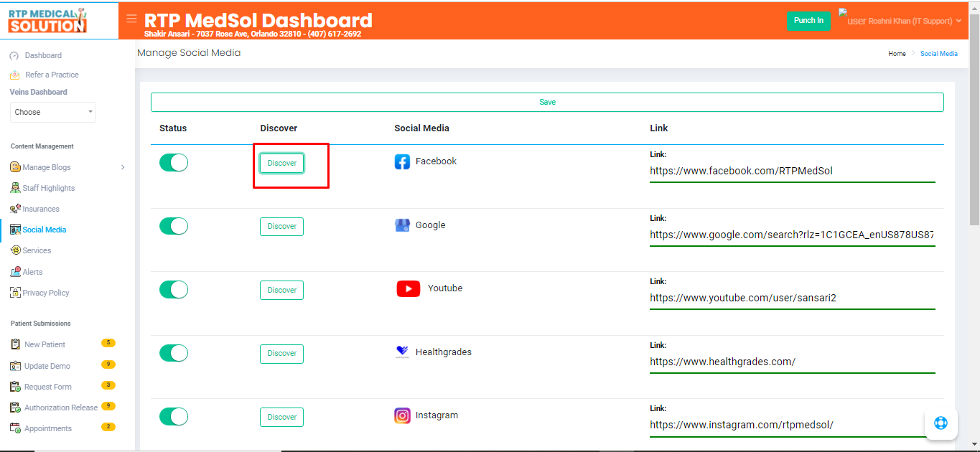Click the Appointments badge showing 2
Viewport: 980px width, 452px height.
coord(108,427)
